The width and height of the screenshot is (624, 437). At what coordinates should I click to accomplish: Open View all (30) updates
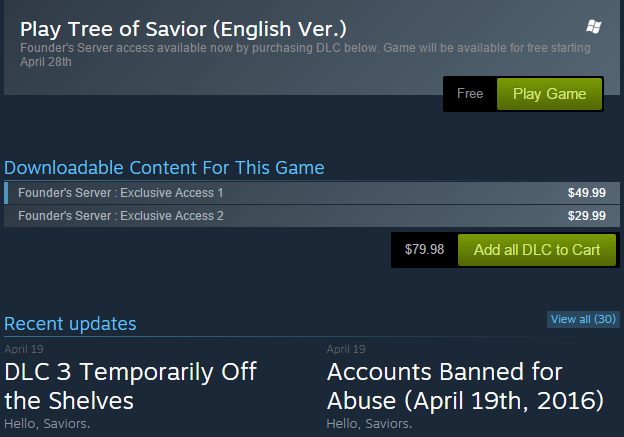(583, 319)
